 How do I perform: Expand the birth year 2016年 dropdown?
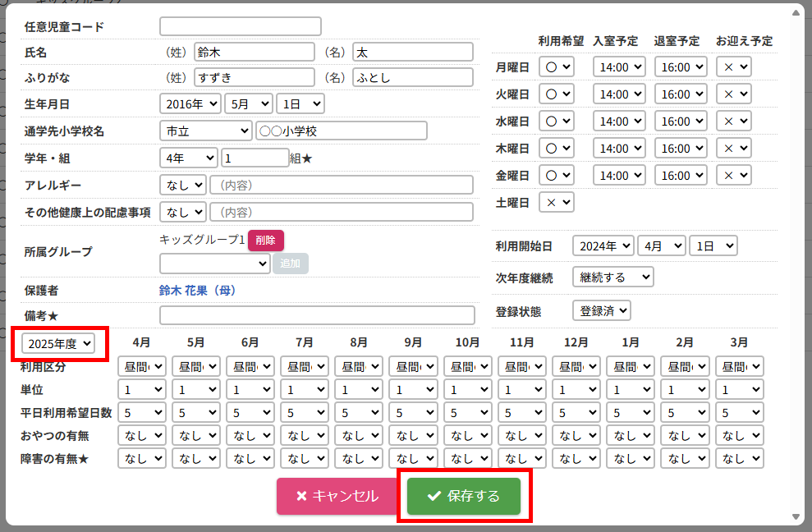pos(190,103)
